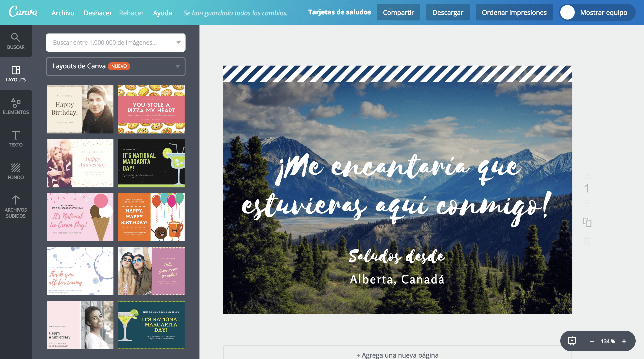
Task: Click Rehacer to redo
Action: coord(131,13)
